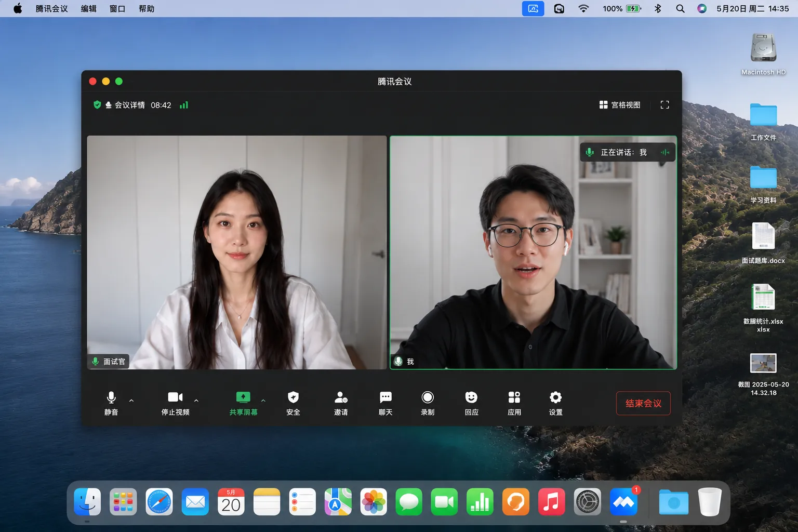Viewport: 798px width, 532px height.
Task: Open FaceTime from the Dock
Action: click(x=444, y=502)
